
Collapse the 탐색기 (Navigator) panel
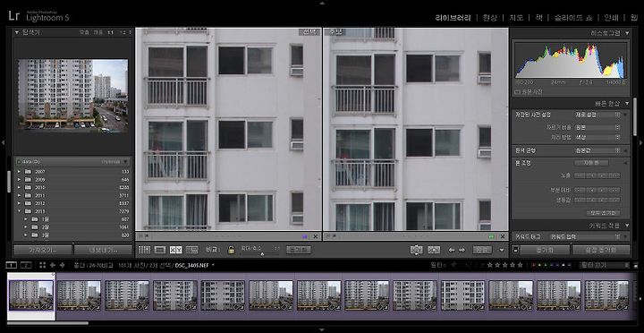[17, 32]
